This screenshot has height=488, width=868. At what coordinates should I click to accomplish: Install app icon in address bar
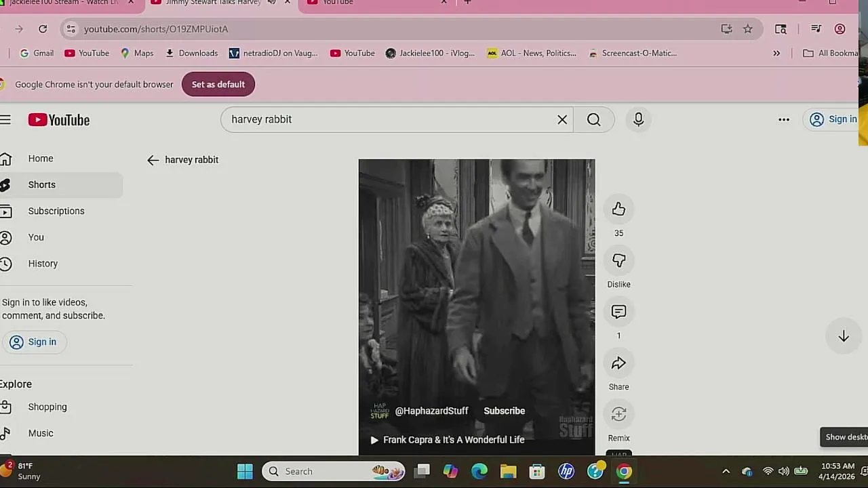[726, 28]
